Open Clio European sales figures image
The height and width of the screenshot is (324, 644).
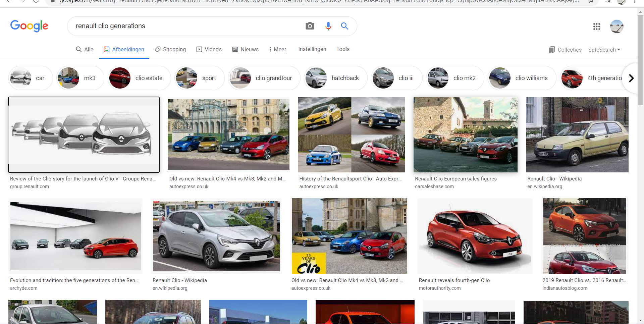click(465, 134)
